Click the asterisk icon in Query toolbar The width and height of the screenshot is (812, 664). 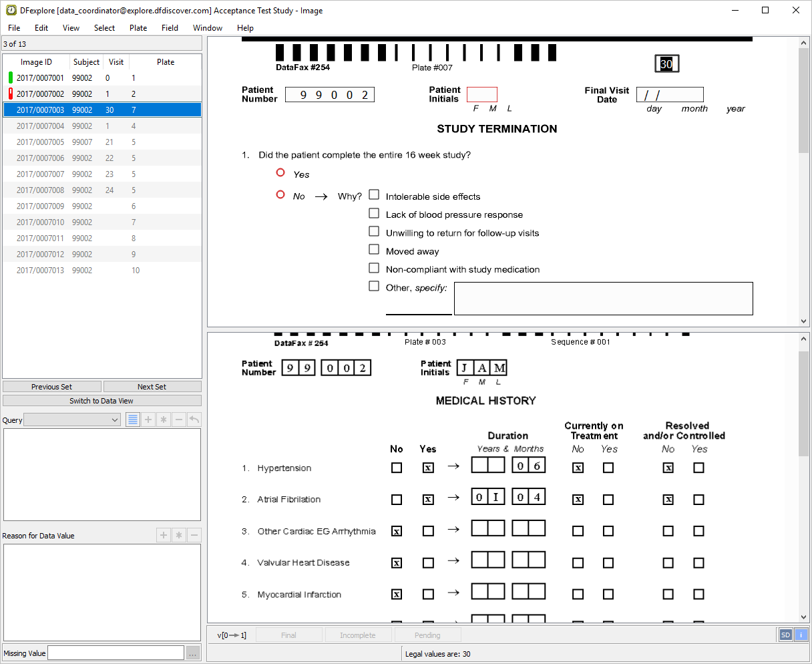[164, 420]
